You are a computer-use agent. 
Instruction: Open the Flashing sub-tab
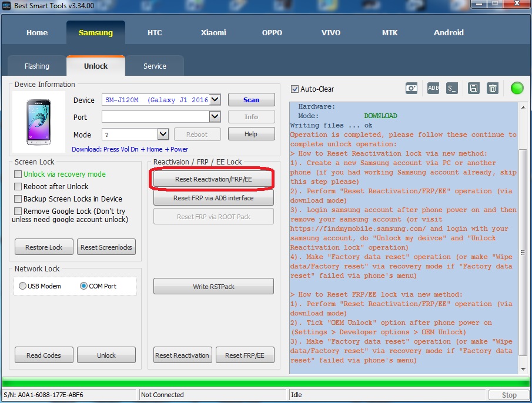[x=37, y=66]
